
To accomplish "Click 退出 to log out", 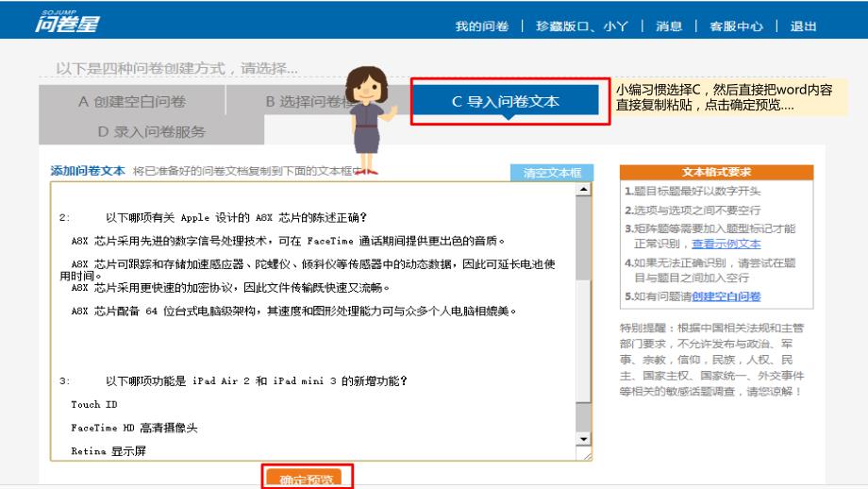I will click(x=803, y=26).
